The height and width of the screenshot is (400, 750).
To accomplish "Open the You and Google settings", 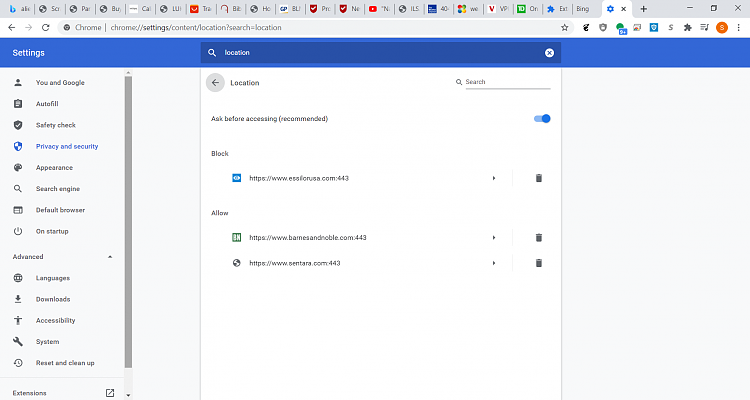I will (60, 83).
